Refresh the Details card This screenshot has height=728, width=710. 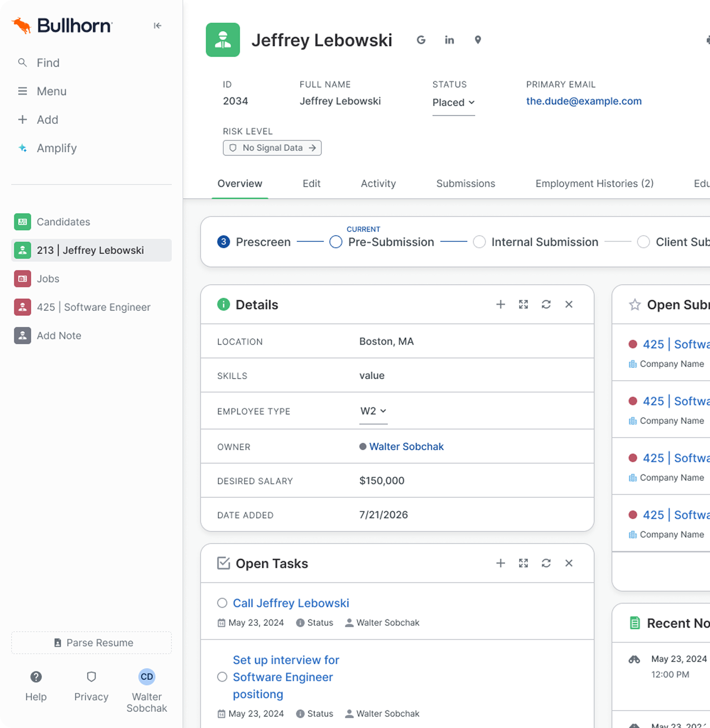pos(546,304)
